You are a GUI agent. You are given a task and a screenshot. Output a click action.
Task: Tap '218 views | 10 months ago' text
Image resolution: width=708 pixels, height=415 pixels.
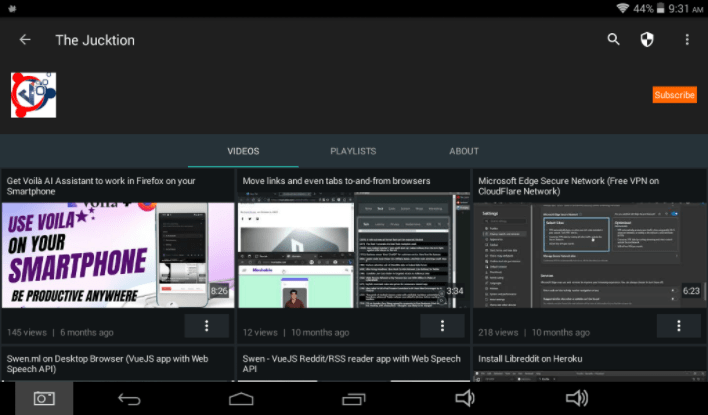coord(534,332)
